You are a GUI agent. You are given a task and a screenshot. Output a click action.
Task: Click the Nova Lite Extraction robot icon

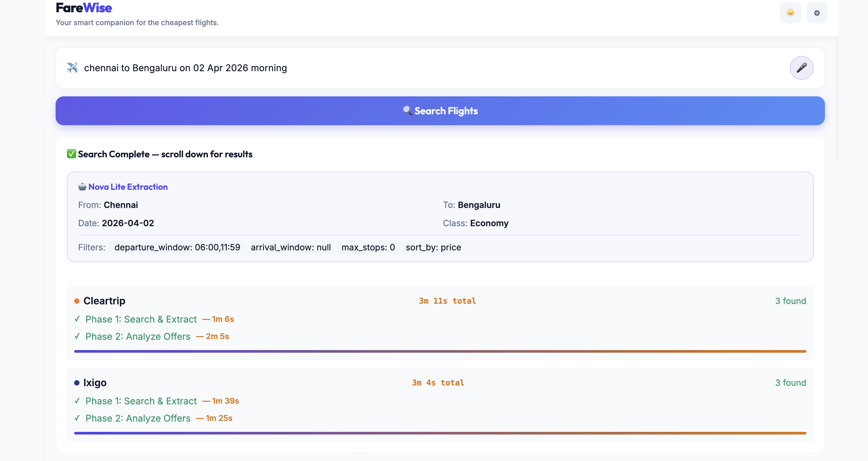click(82, 187)
